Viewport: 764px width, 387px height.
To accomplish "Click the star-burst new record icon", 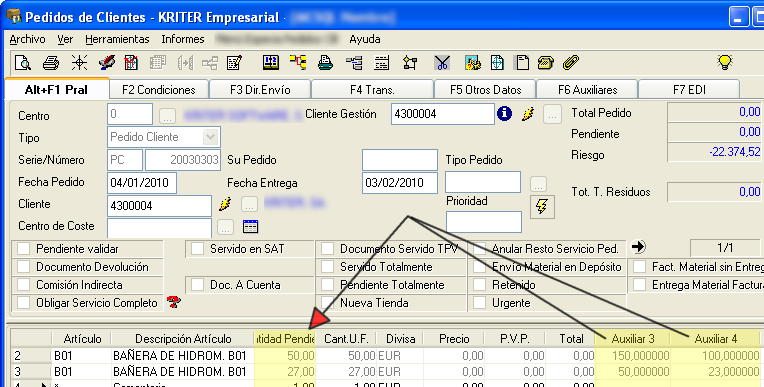I will pyautogui.click(x=79, y=63).
